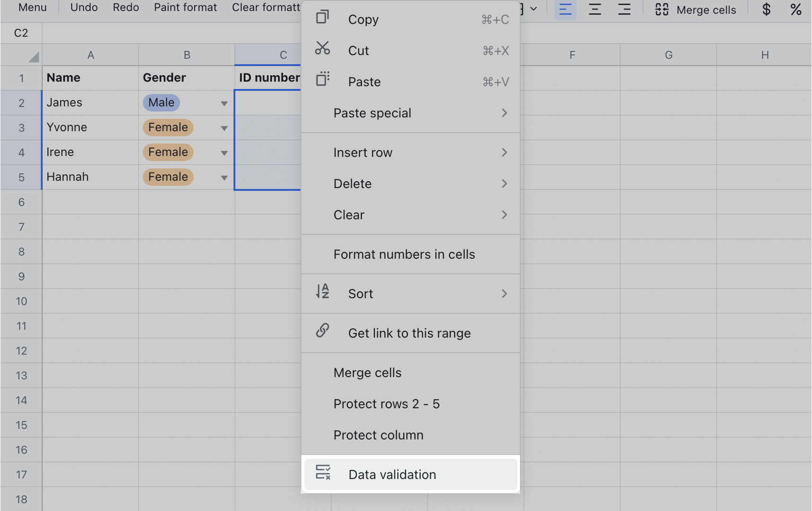Viewport: 812px width, 511px height.
Task: Click the Merge cells toolbar button
Action: click(x=695, y=9)
